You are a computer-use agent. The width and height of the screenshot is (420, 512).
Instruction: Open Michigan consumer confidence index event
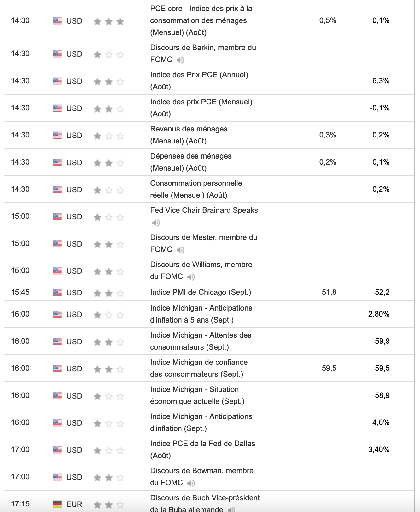tap(199, 368)
